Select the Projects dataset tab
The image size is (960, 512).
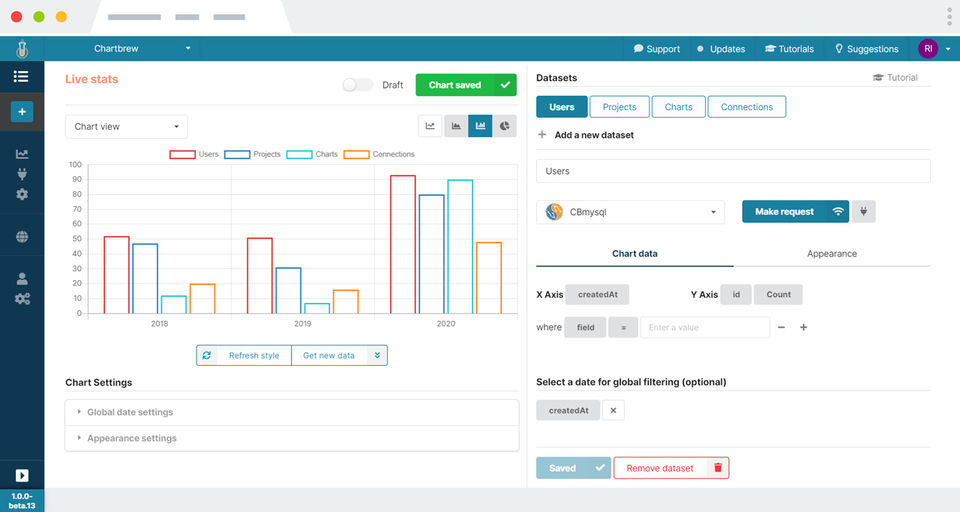pos(619,107)
